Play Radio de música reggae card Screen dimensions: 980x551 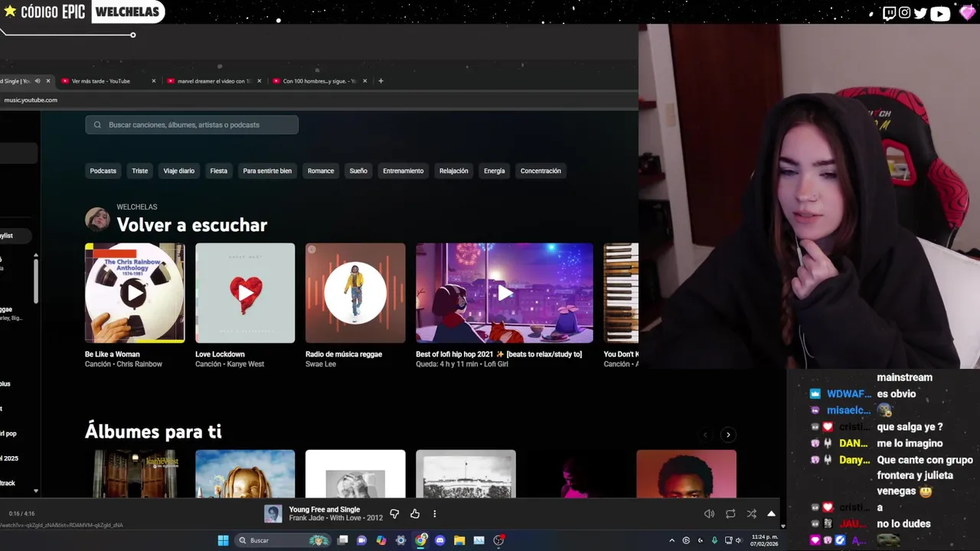tap(355, 292)
